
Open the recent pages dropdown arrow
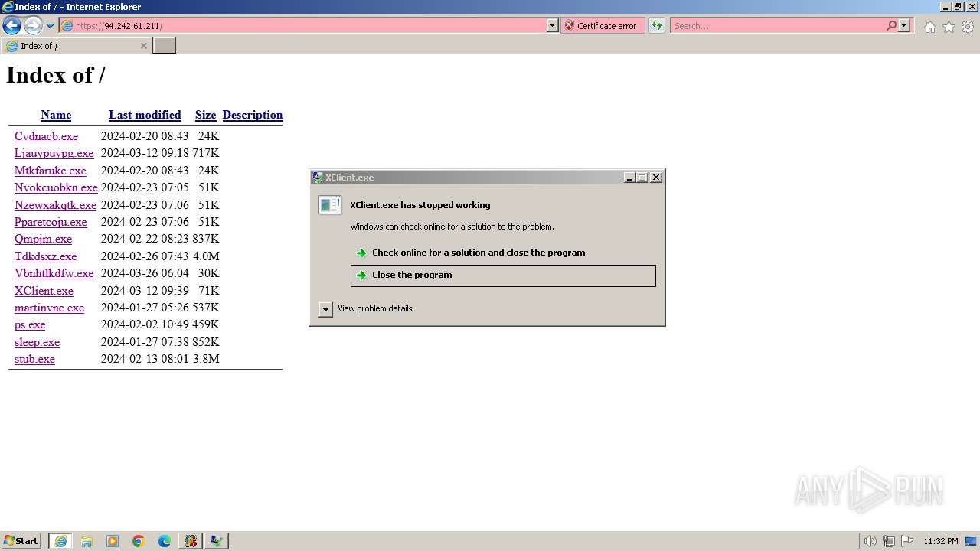[51, 26]
